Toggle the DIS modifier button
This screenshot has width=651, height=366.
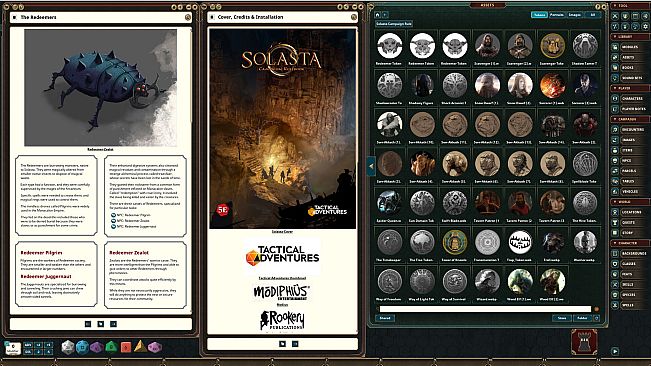point(28,351)
